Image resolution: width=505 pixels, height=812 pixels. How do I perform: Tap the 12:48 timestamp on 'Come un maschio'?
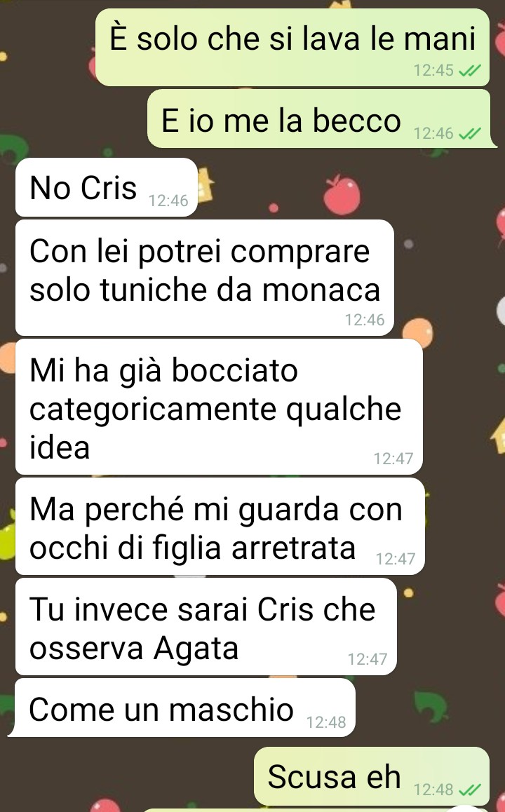[x=325, y=722]
